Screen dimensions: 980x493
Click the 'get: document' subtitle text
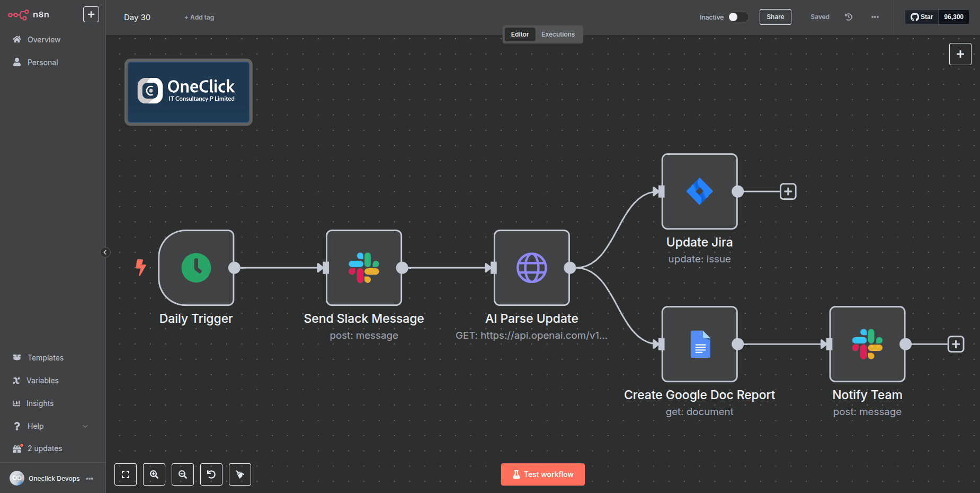pos(699,412)
